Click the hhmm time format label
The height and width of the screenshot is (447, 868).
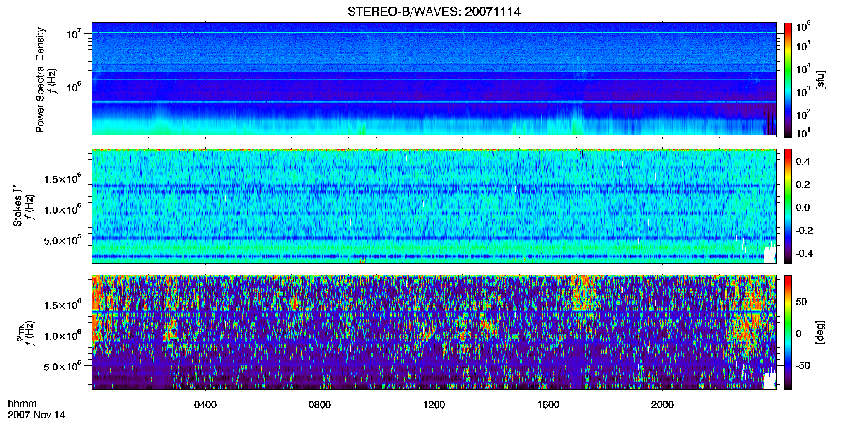point(22,404)
